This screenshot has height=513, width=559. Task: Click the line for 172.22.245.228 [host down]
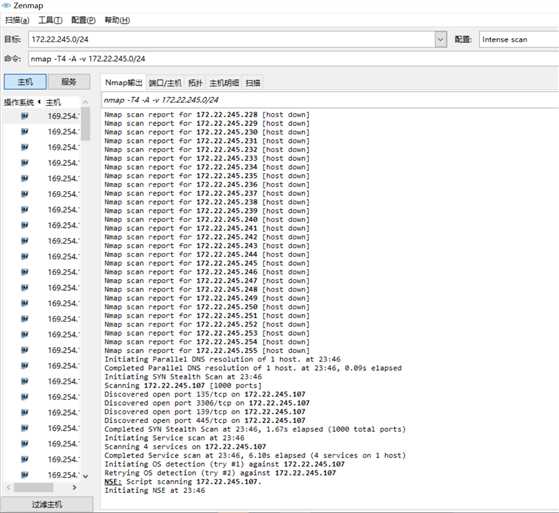tap(207, 115)
